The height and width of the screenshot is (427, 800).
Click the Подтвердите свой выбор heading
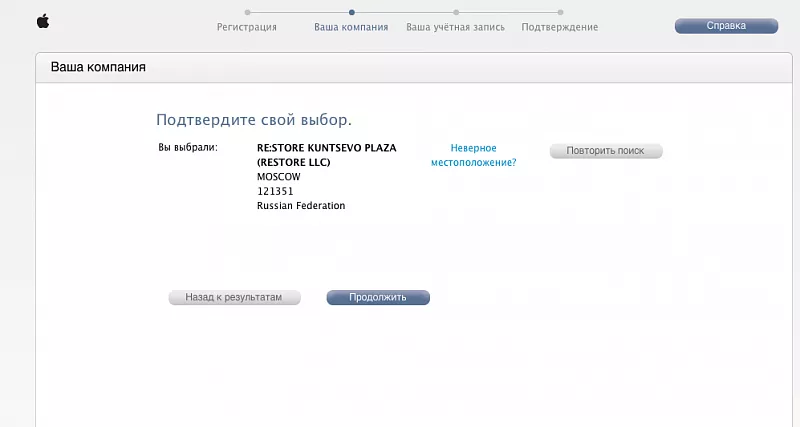pos(254,120)
